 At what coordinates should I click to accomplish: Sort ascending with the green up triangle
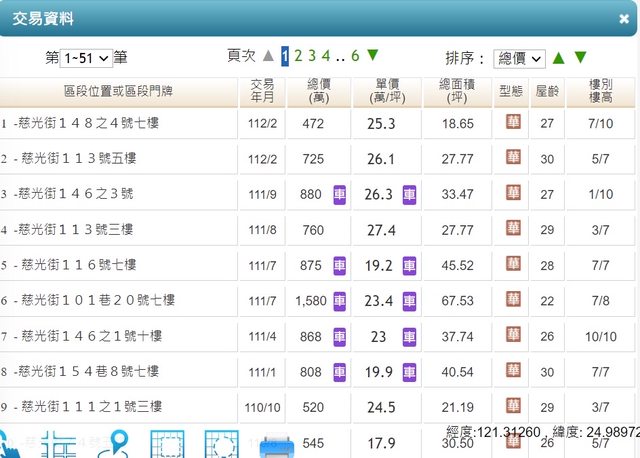pyautogui.click(x=559, y=58)
